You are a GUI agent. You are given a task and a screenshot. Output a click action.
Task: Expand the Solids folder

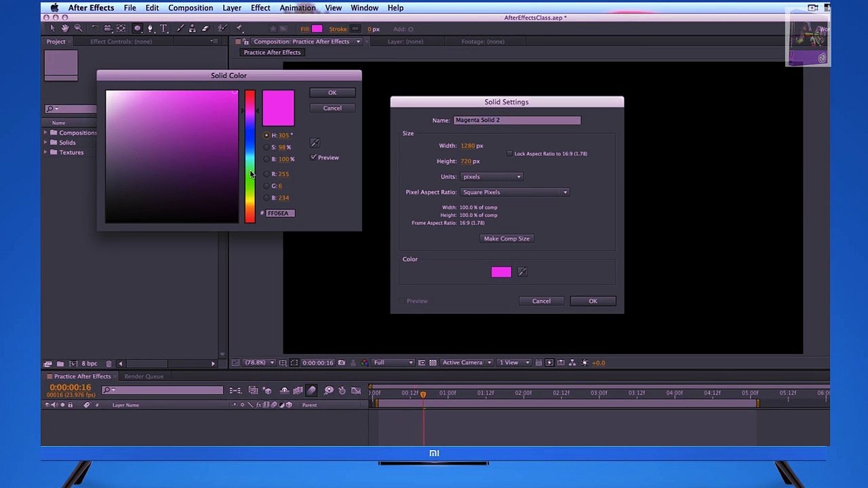(45, 142)
